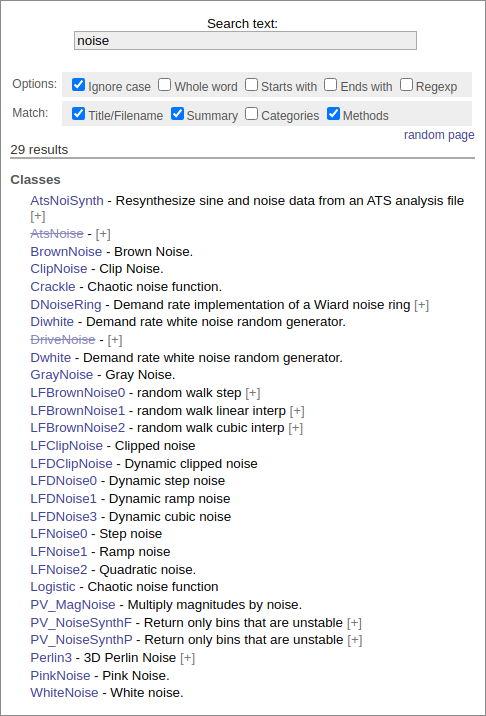Image resolution: width=486 pixels, height=716 pixels.
Task: Go to GrayNoise documentation
Action: click(x=62, y=375)
